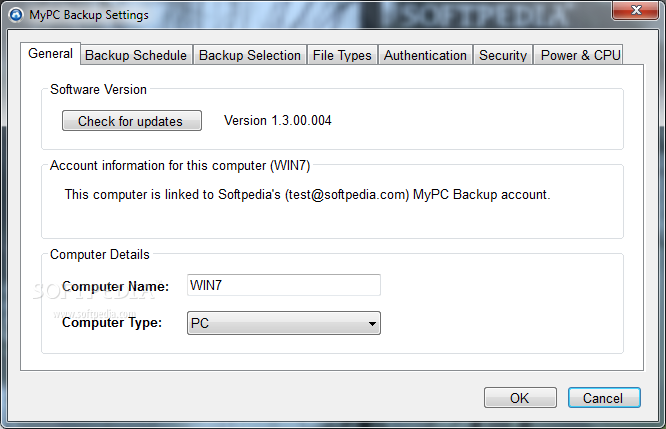Click the bold Computer Name label
The width and height of the screenshot is (666, 429).
[115, 287]
